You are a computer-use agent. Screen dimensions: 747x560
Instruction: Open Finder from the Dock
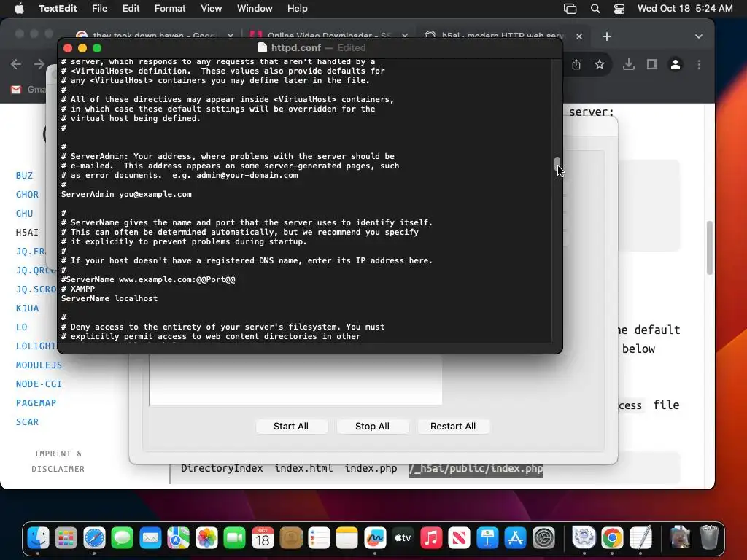point(38,538)
